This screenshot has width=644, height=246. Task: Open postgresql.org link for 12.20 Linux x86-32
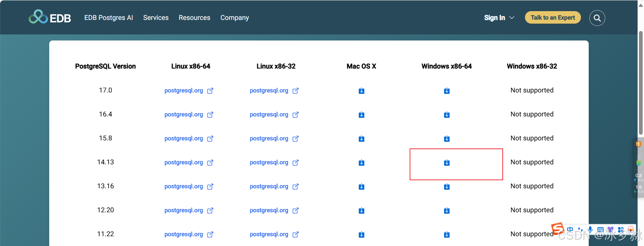274,210
